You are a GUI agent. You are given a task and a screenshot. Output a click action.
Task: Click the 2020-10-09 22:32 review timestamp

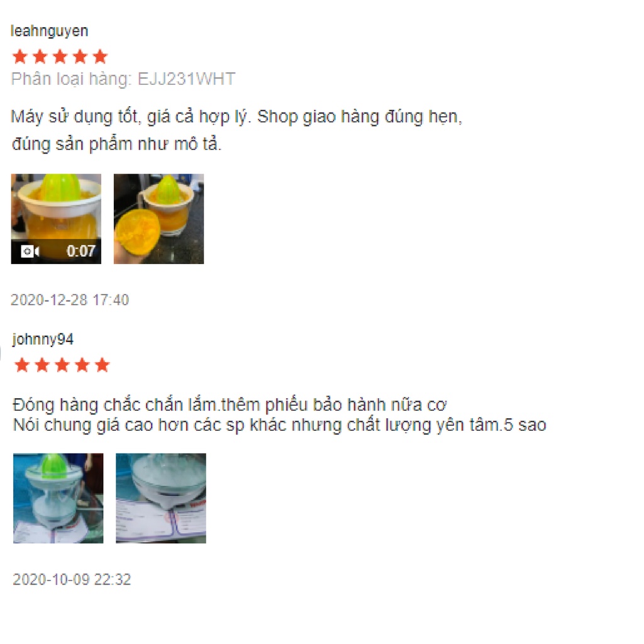click(x=72, y=579)
